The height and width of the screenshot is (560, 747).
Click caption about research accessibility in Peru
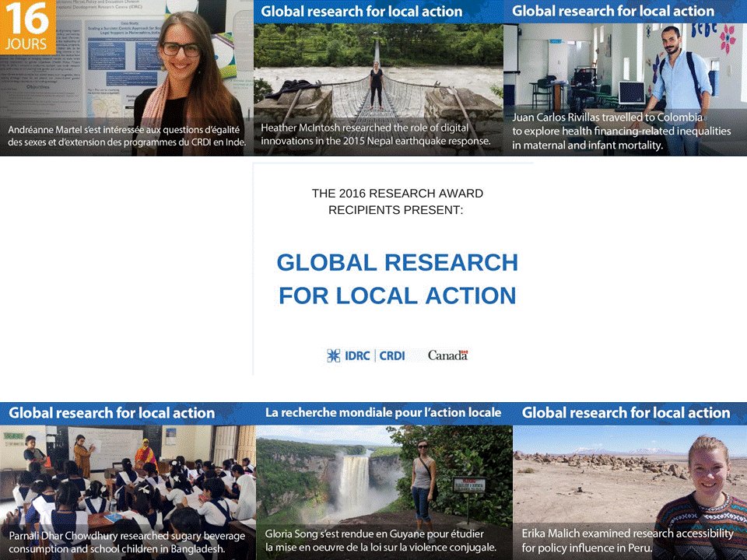pyautogui.click(x=627, y=540)
